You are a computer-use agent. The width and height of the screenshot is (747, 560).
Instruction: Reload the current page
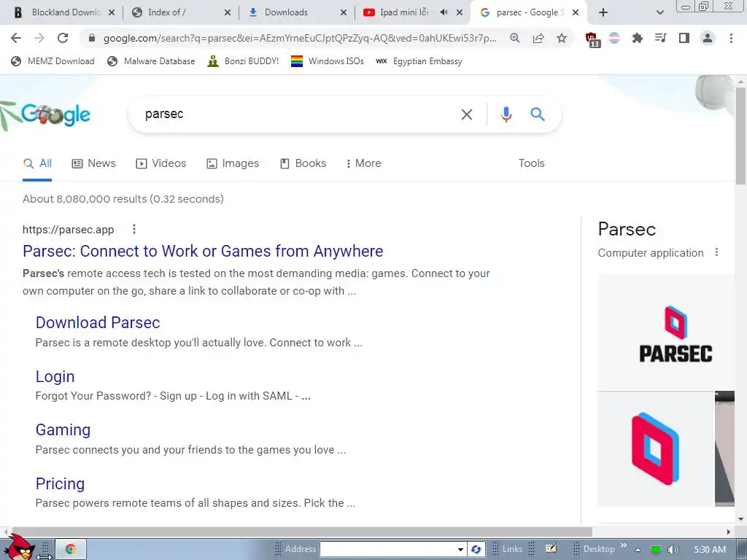63,38
